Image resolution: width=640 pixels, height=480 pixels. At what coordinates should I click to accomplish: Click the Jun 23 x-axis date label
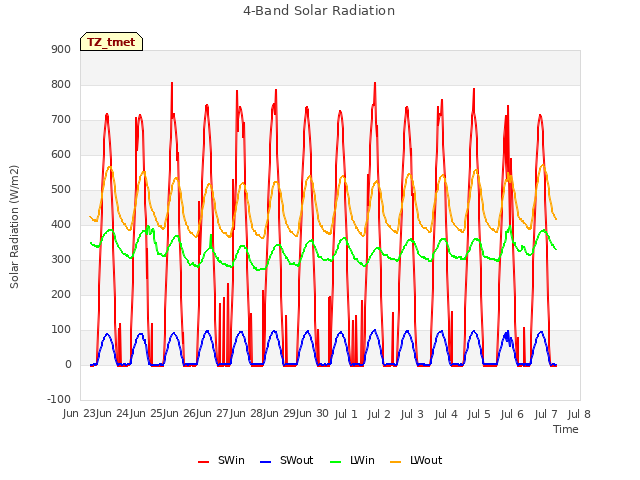tap(80, 414)
